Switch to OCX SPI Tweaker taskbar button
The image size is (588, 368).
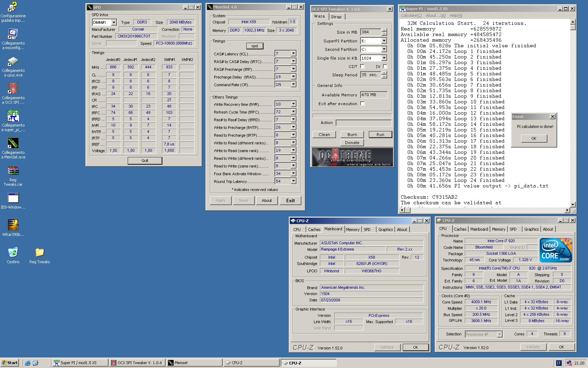[137, 363]
